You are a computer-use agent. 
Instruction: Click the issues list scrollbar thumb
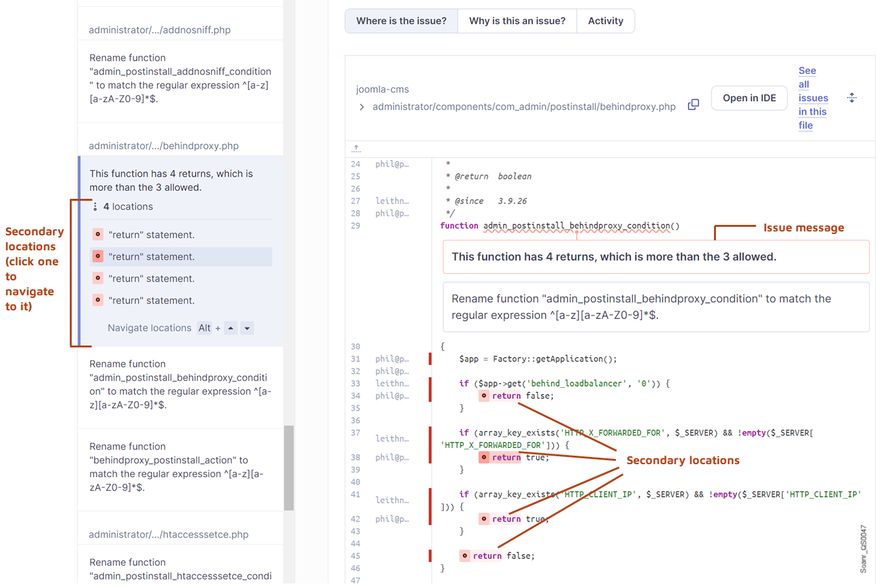289,467
